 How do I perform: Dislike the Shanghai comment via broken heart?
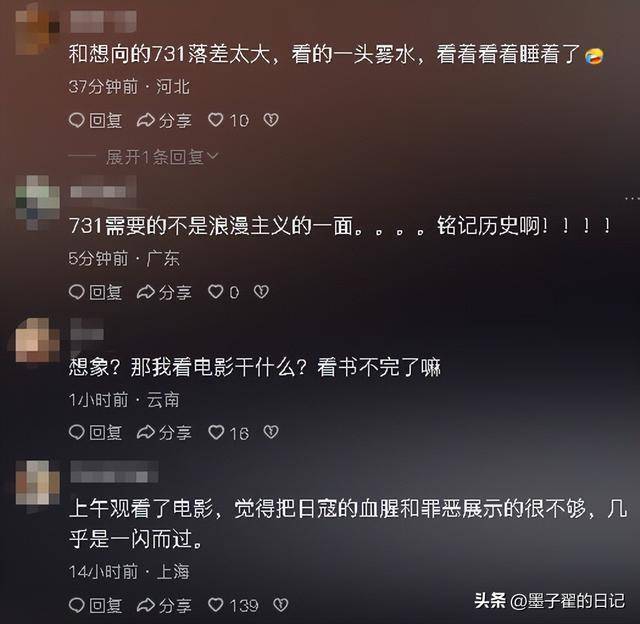[x=281, y=605]
